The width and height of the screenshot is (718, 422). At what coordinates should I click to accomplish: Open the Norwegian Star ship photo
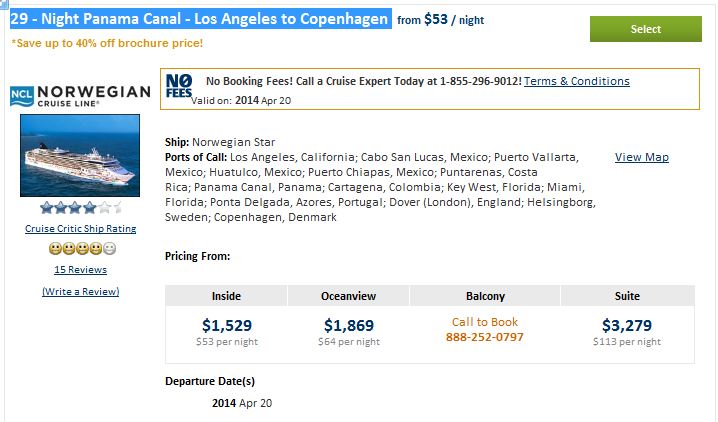(x=80, y=156)
